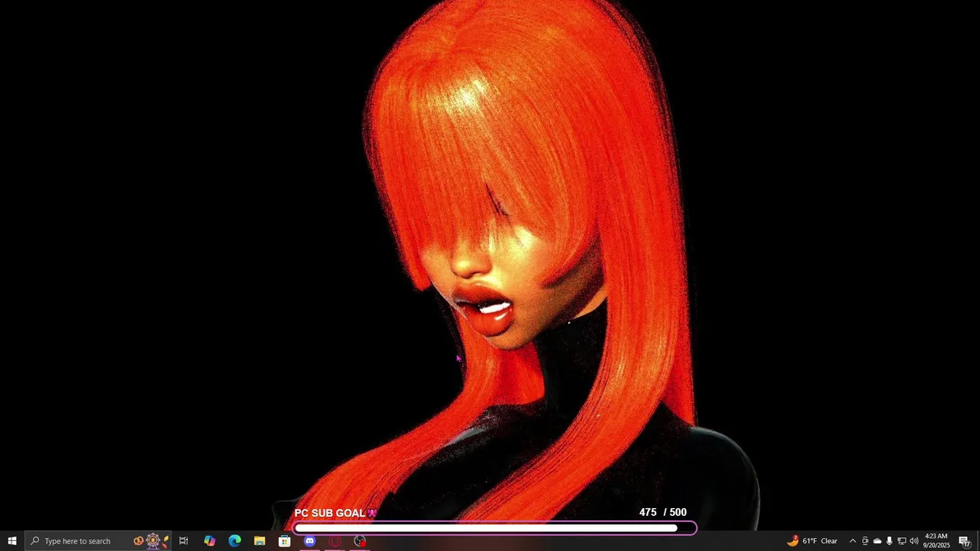Open network settings tray icon

(902, 541)
